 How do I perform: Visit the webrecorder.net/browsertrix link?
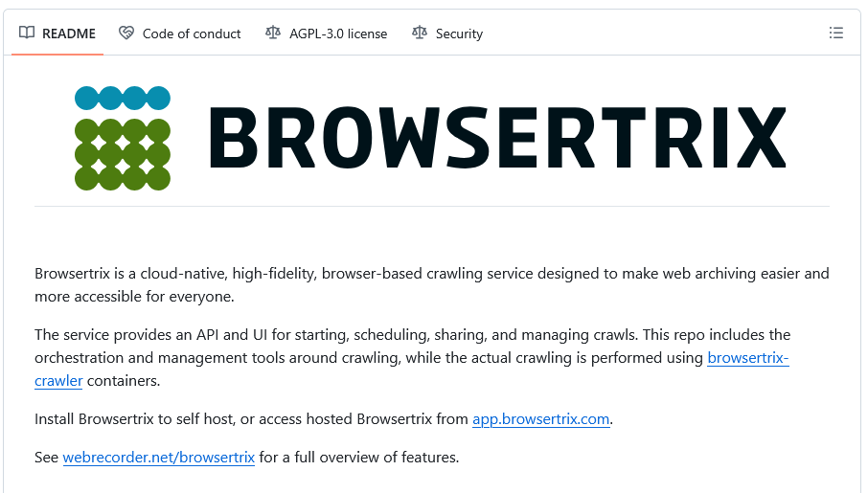click(159, 458)
